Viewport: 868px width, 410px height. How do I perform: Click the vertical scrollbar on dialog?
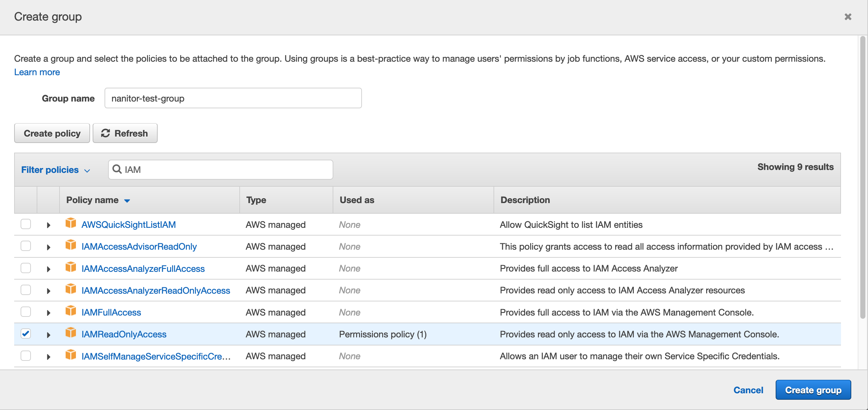pyautogui.click(x=862, y=177)
